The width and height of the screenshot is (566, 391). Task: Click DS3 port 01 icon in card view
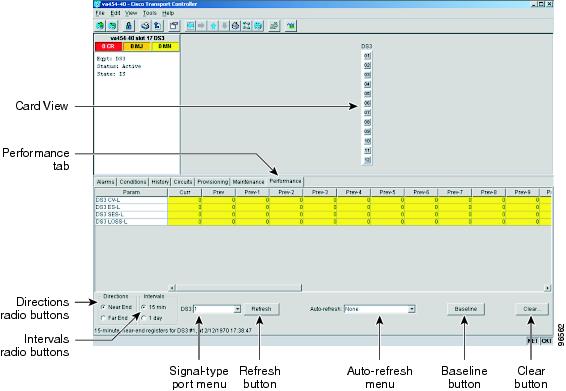point(367,56)
